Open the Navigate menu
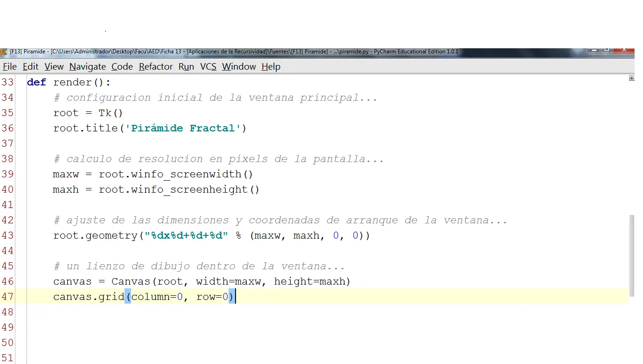 coord(87,66)
